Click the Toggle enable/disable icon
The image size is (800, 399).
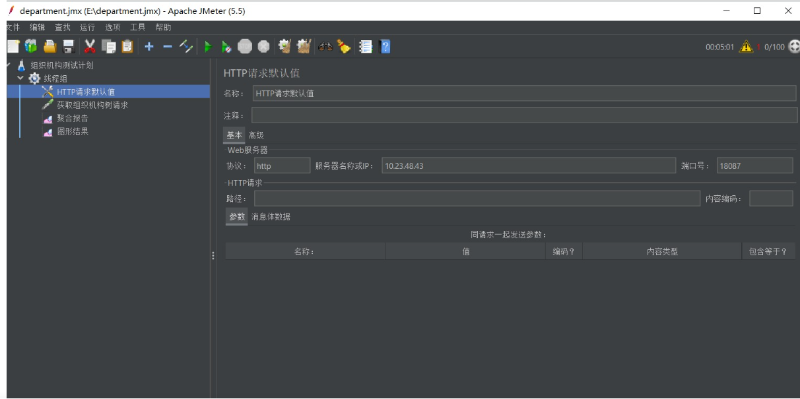click(186, 47)
